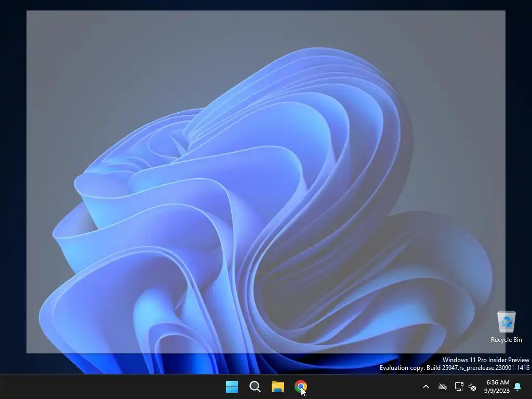Click the OneDrive cloud tray icon
The height and width of the screenshot is (399, 532).
point(443,387)
